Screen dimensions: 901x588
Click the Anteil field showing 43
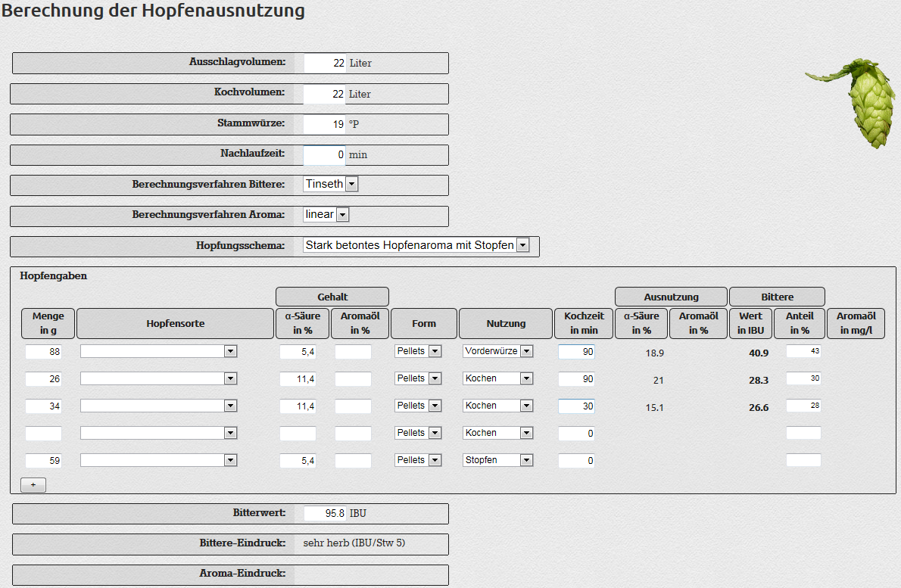[x=803, y=351]
